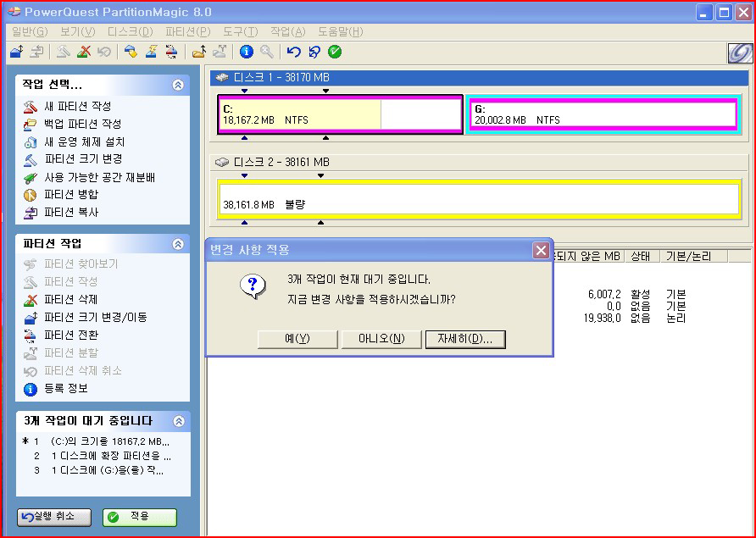This screenshot has width=756, height=538.
Task: Open the 보기(V) menu
Action: [x=78, y=32]
